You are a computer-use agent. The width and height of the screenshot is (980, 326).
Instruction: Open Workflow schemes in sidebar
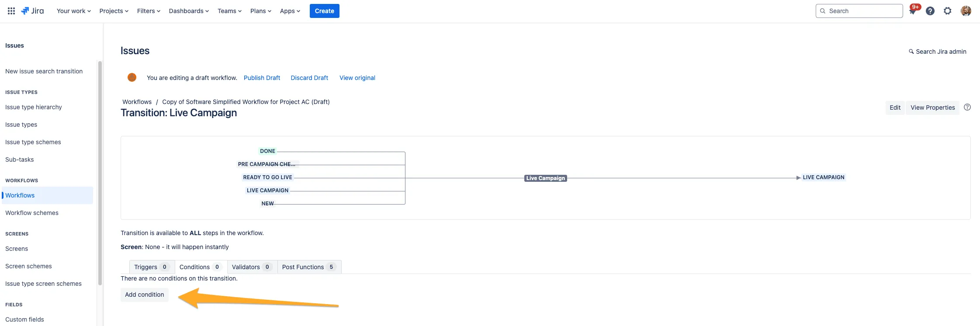pos(32,213)
